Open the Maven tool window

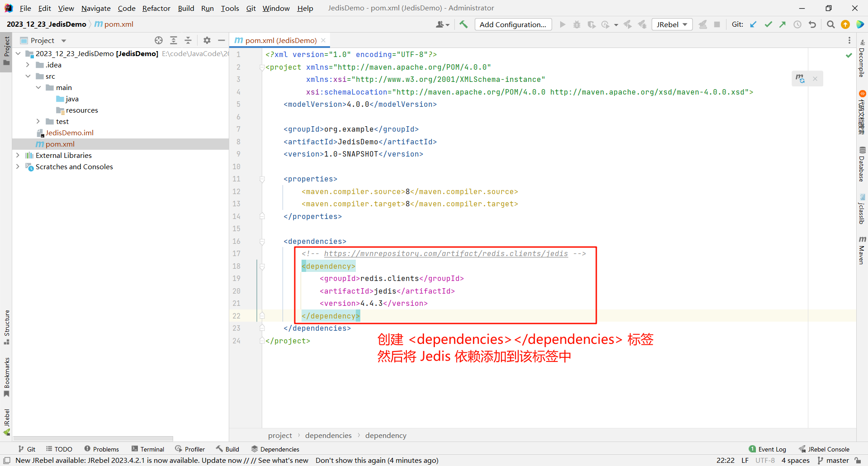pos(862,250)
